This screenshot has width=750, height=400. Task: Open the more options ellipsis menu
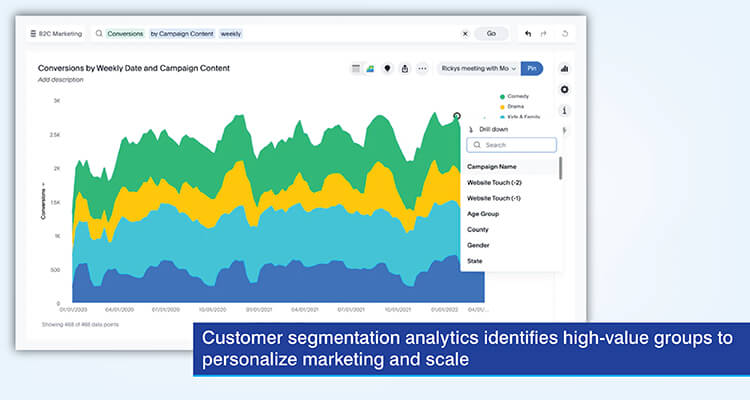(422, 68)
